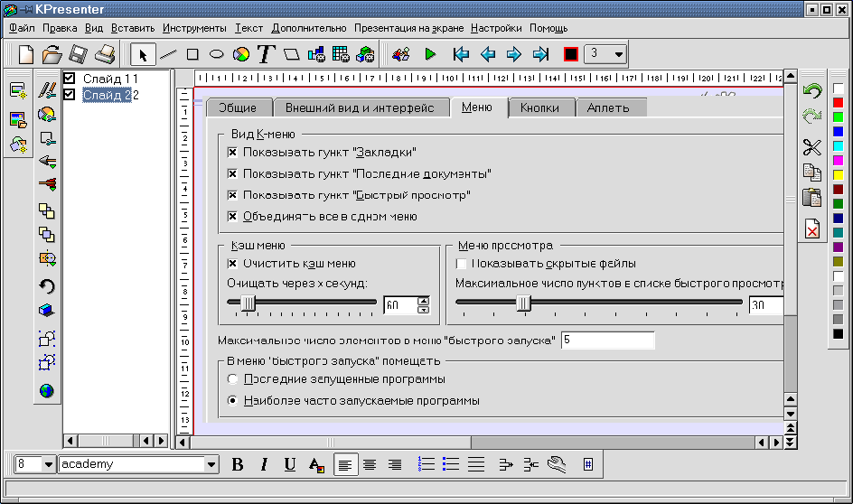The width and height of the screenshot is (853, 504).
Task: Select "Слайд 1" in the slide list
Action: pyautogui.click(x=109, y=79)
